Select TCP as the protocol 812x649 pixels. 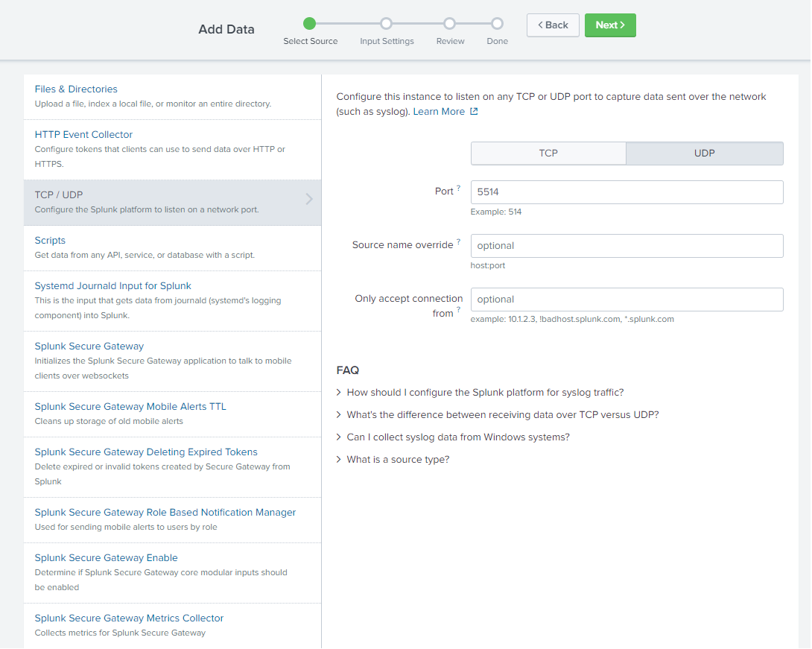pyautogui.click(x=548, y=153)
